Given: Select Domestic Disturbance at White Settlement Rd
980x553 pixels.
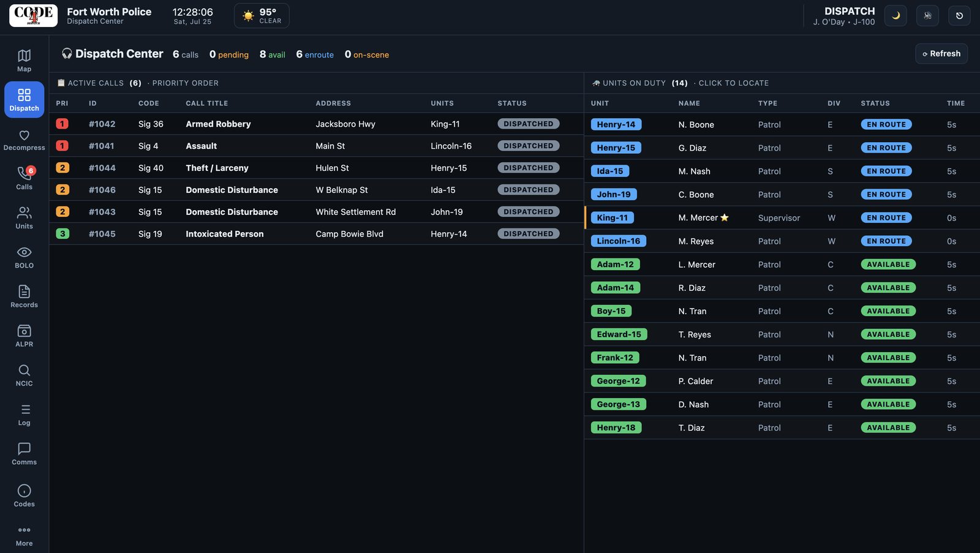Looking at the screenshot, I should coord(316,212).
